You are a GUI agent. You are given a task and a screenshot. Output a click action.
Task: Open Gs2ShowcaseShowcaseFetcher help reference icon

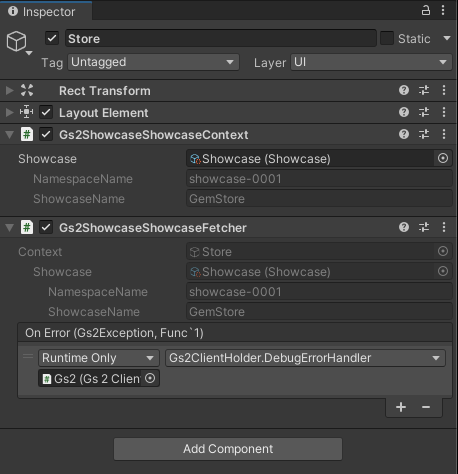click(x=404, y=227)
